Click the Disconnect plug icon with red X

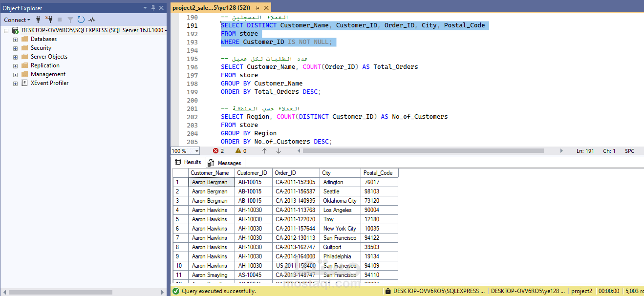tap(49, 20)
